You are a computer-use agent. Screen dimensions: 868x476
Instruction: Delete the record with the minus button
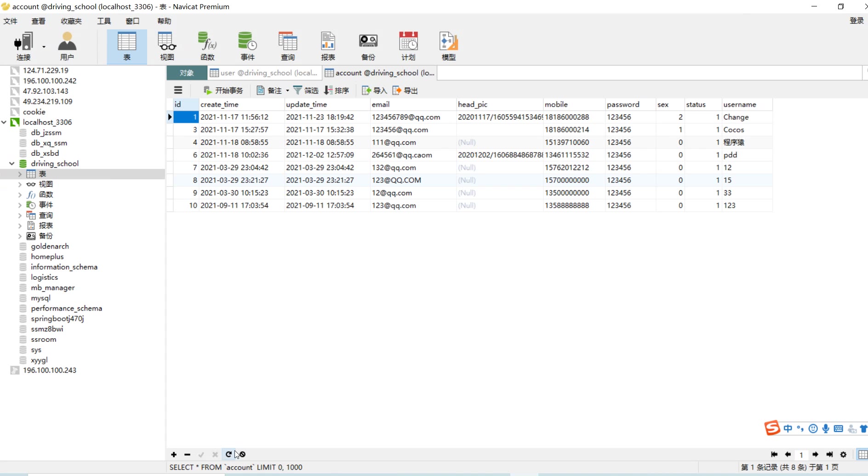click(x=187, y=454)
